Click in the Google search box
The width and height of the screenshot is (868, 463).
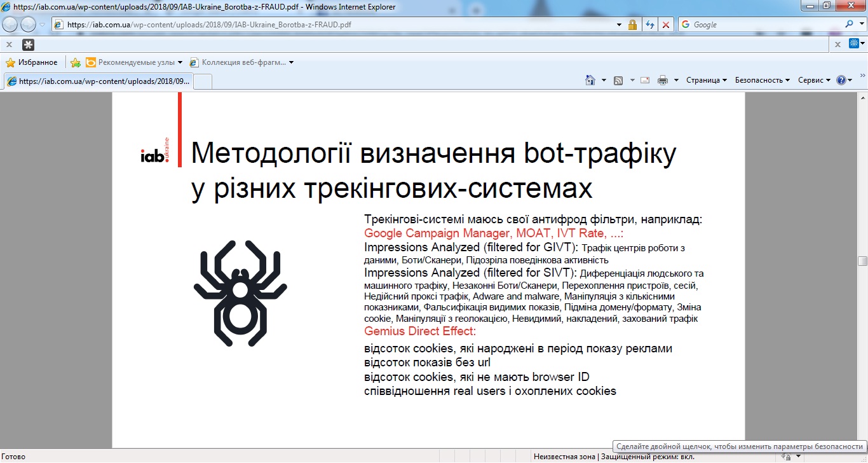[x=763, y=25]
